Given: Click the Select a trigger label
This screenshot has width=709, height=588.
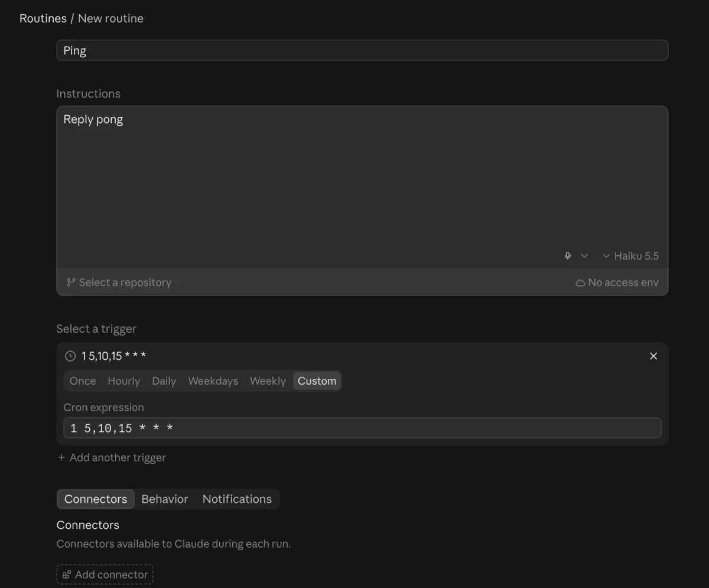Looking at the screenshot, I should [96, 329].
